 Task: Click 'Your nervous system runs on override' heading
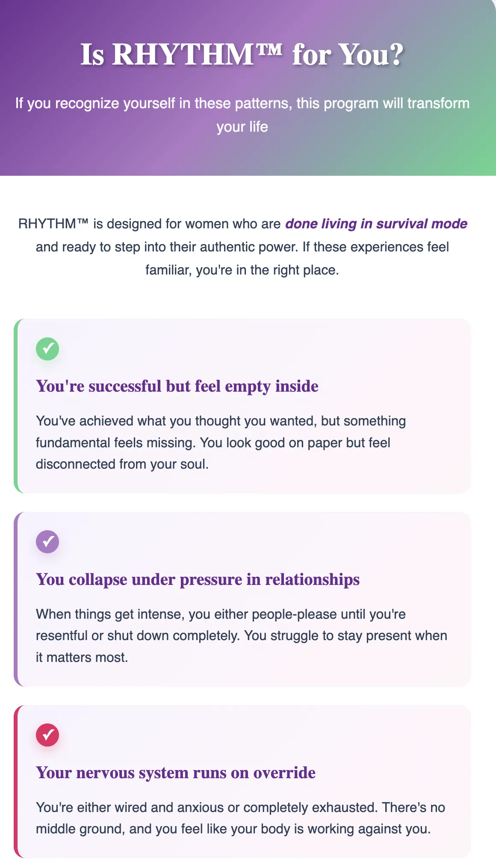[x=176, y=773]
